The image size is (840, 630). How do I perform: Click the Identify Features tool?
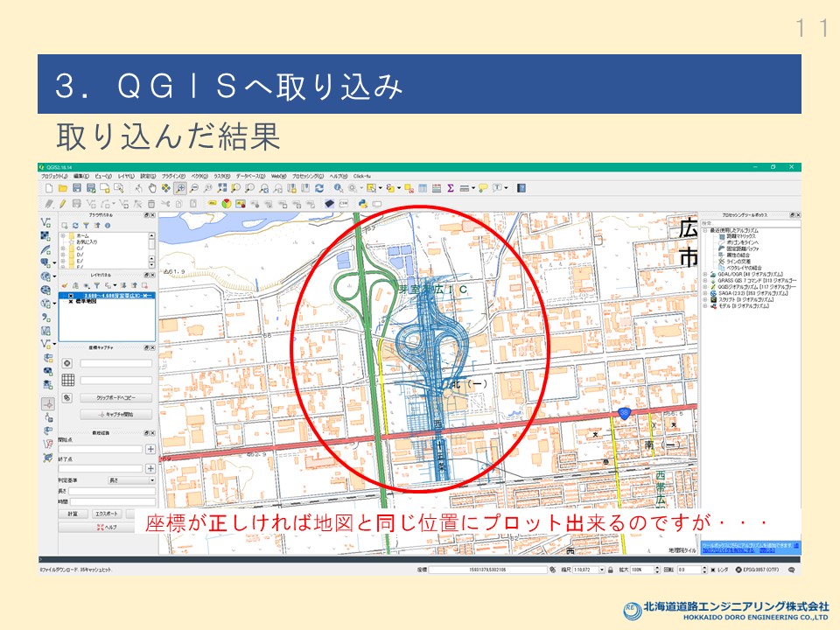(x=339, y=188)
